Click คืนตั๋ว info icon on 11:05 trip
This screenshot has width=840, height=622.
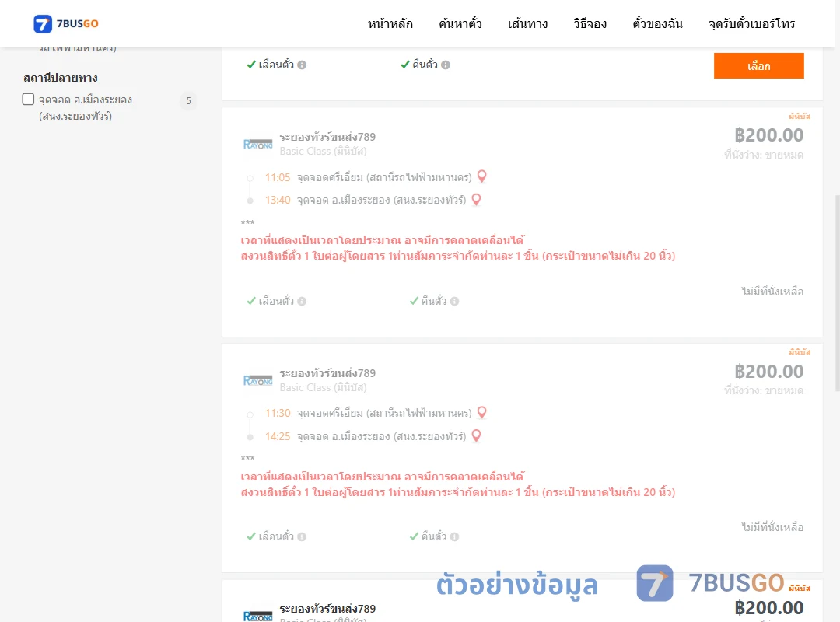pyautogui.click(x=454, y=301)
